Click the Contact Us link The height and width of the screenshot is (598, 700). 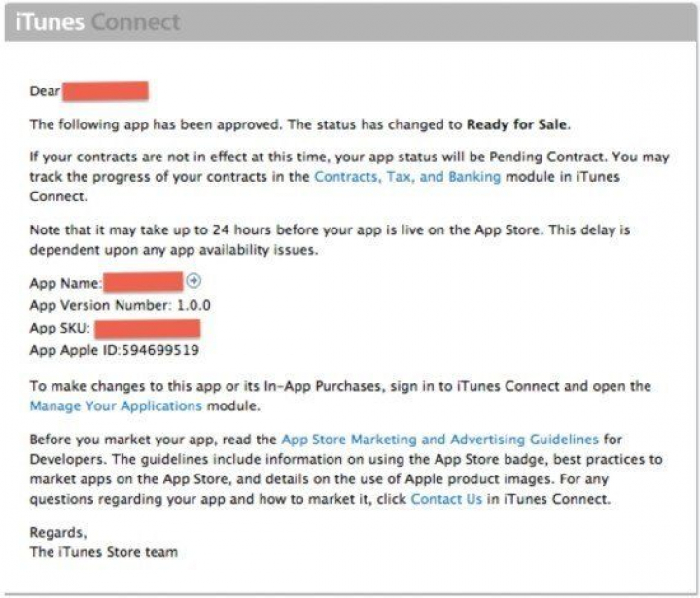click(x=447, y=499)
